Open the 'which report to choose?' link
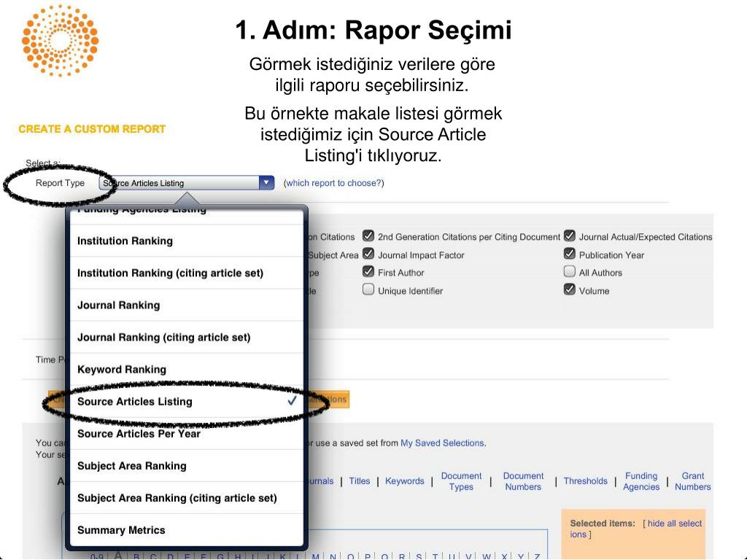The image size is (747, 560). [333, 183]
